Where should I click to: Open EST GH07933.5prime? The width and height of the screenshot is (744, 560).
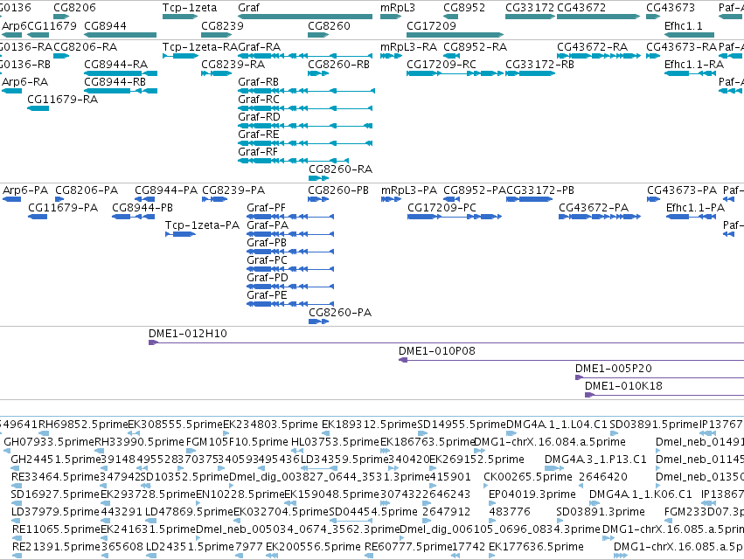tap(6, 451)
